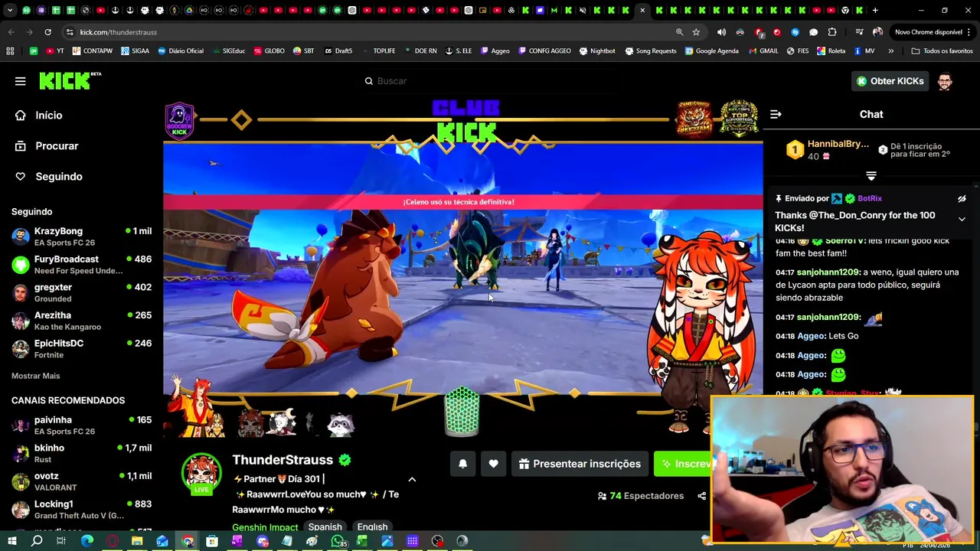
Task: Open WhatsApp from taskbar
Action: [338, 541]
